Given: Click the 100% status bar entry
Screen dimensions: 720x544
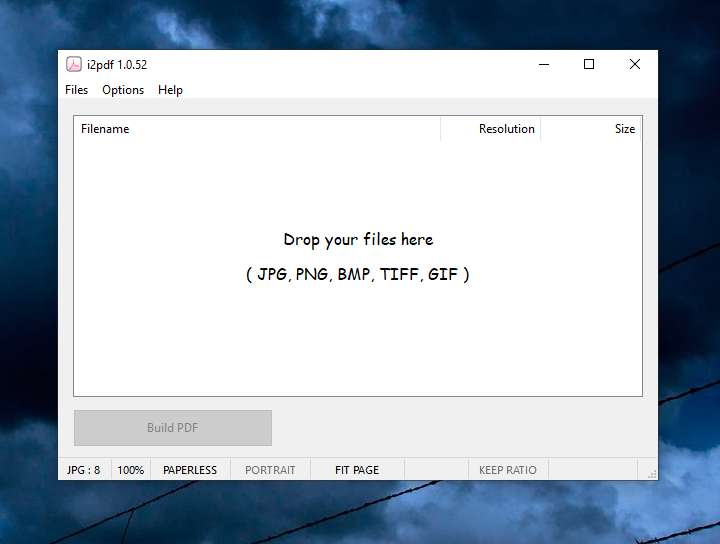Looking at the screenshot, I should tap(131, 470).
